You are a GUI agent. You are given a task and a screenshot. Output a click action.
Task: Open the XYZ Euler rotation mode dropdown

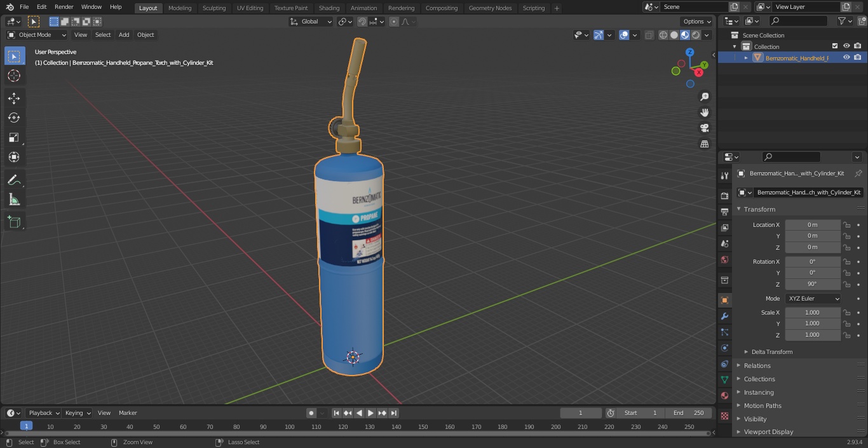(x=813, y=299)
